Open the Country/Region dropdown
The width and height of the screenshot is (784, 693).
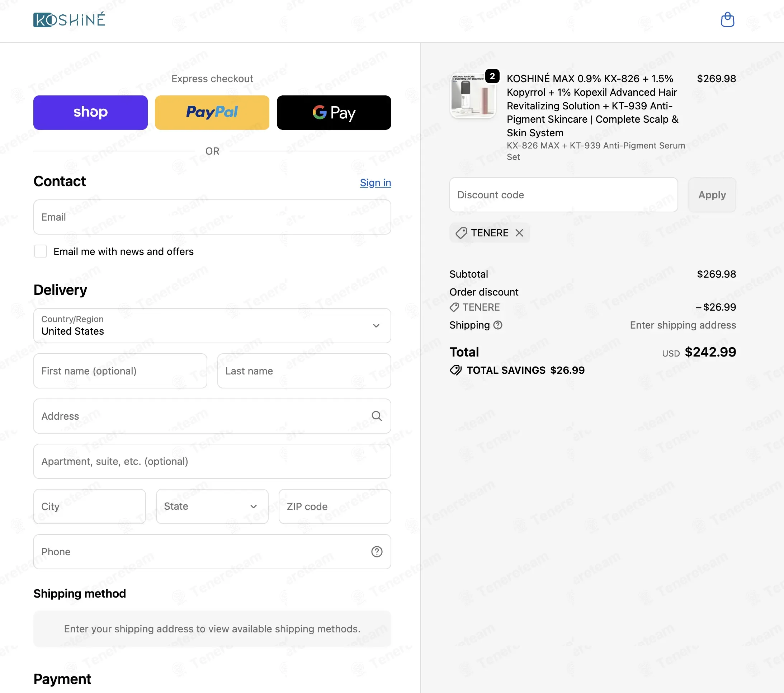pyautogui.click(x=212, y=325)
